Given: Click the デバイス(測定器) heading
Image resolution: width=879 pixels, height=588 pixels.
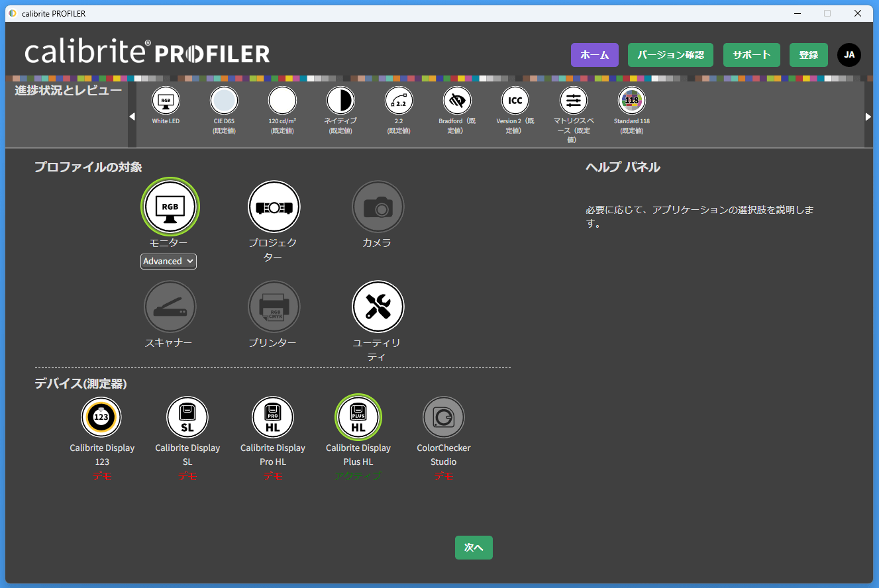Looking at the screenshot, I should pos(81,383).
